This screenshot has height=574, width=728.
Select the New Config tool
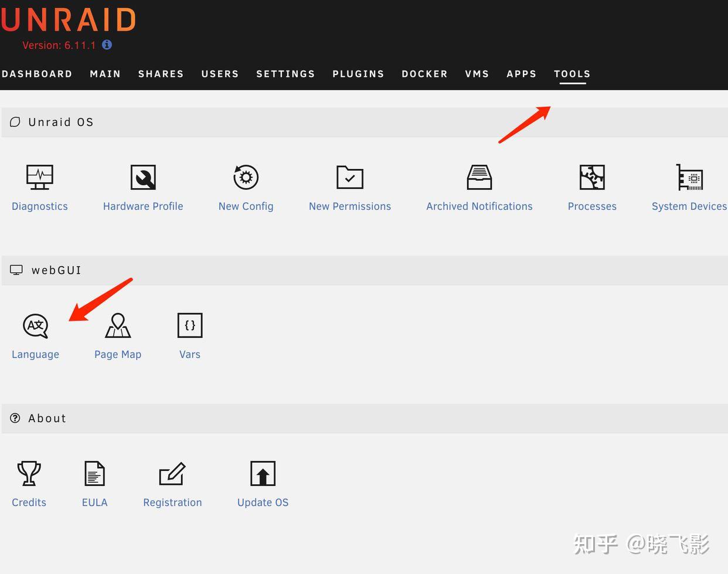tap(246, 186)
